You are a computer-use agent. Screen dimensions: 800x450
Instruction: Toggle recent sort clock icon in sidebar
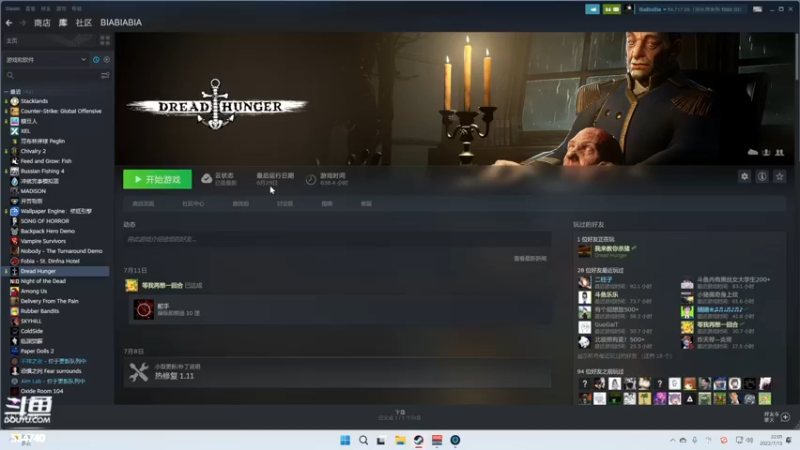click(x=96, y=60)
